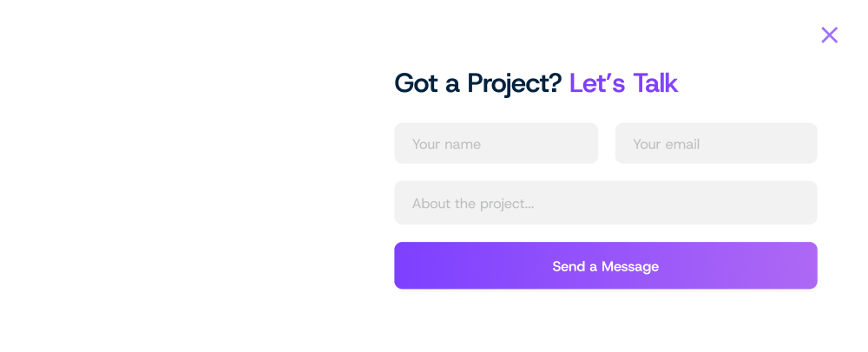Click the Send a Message button
This screenshot has height=352, width=868.
pyautogui.click(x=606, y=266)
